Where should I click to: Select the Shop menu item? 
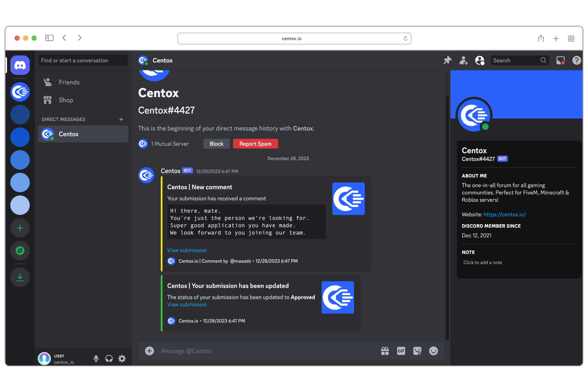coord(66,100)
